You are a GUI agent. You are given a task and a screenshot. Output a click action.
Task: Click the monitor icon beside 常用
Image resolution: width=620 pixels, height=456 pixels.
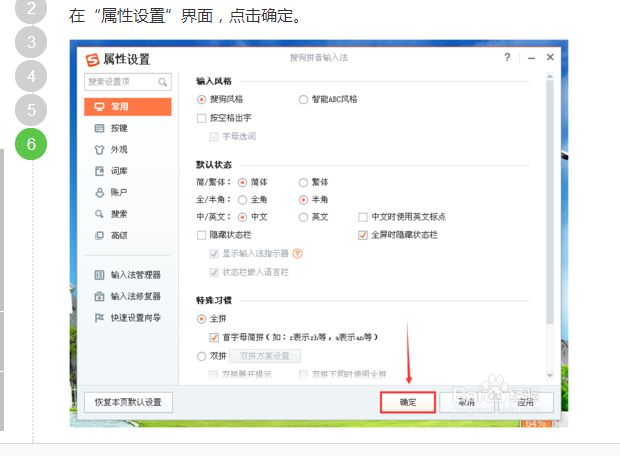(99, 107)
